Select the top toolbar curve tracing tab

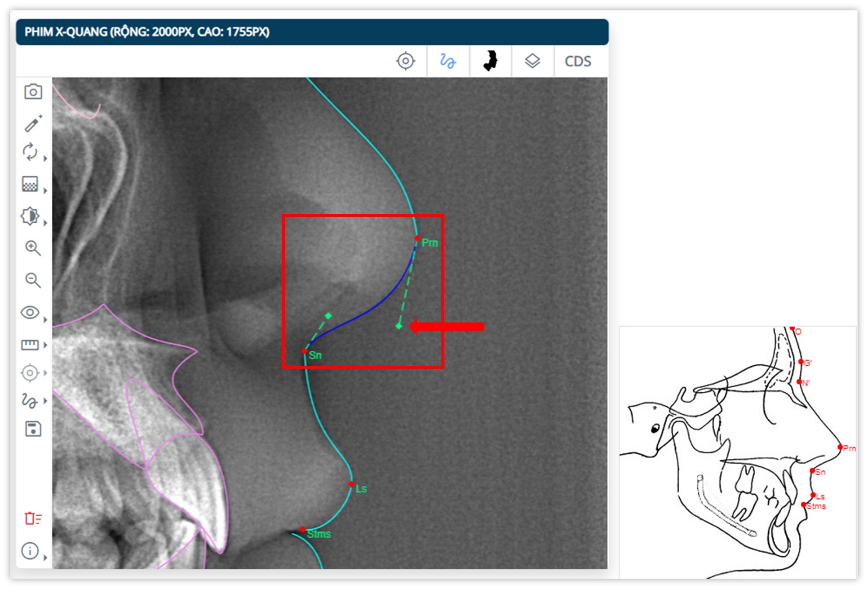447,61
